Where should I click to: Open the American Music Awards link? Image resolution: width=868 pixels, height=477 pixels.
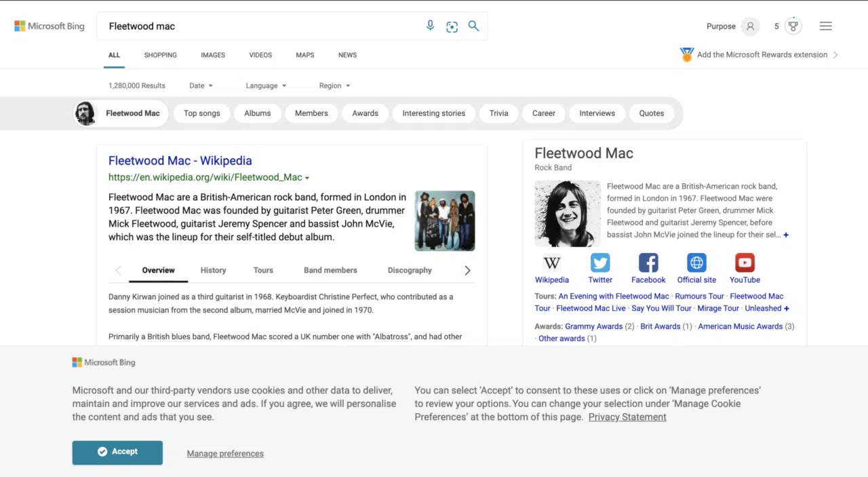point(741,326)
